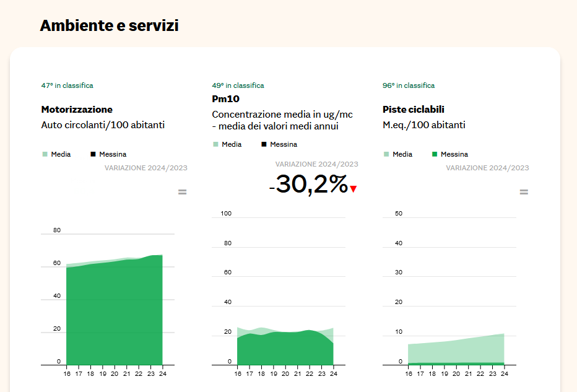
Task: Open the 96° in classifica ranking link
Action: pos(409,85)
